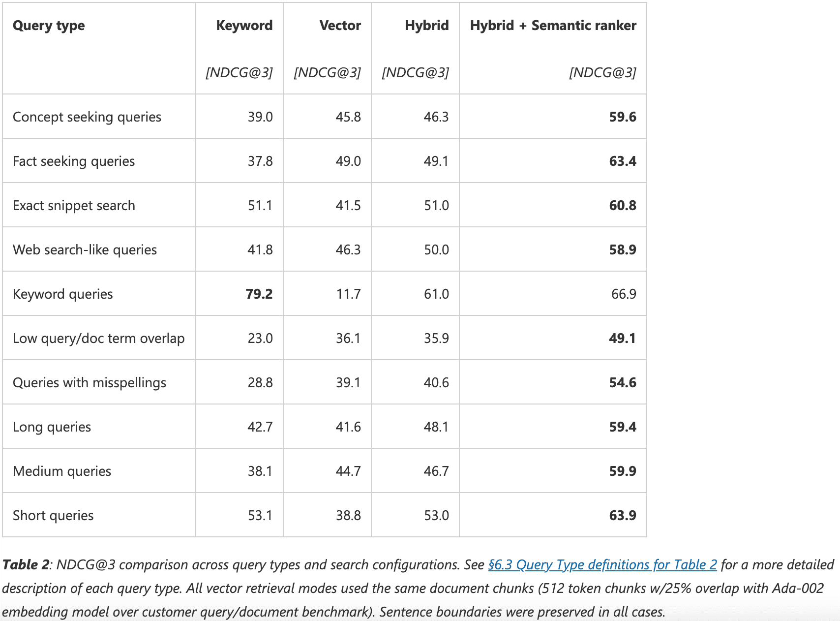Select the Fact seeking queries row label
Screen dimensions: 840x621
click(x=74, y=161)
